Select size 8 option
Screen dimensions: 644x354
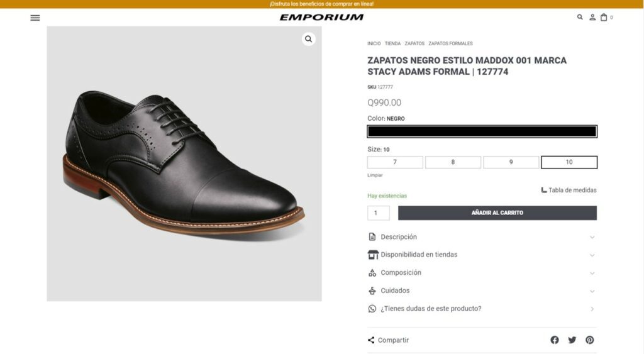pos(453,162)
